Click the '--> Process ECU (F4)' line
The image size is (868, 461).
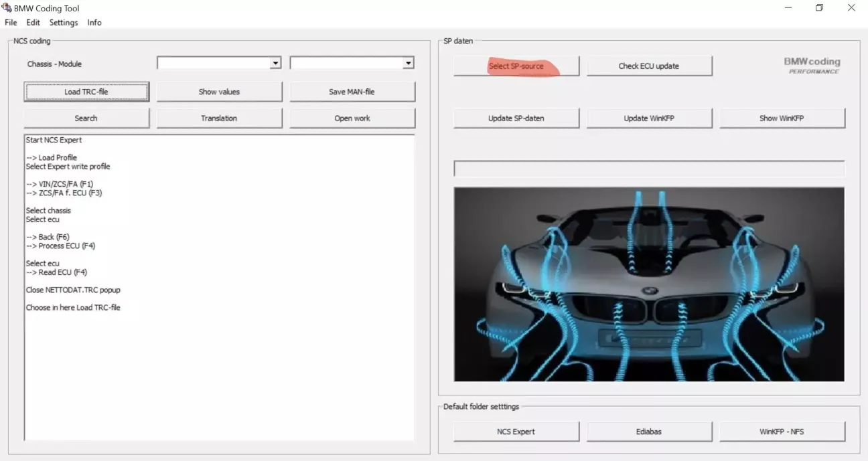[x=61, y=246]
